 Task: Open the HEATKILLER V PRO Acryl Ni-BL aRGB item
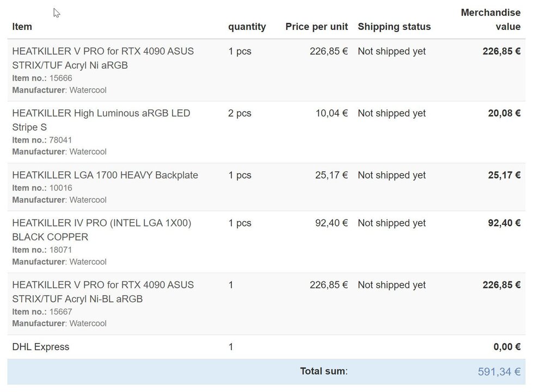(x=103, y=292)
